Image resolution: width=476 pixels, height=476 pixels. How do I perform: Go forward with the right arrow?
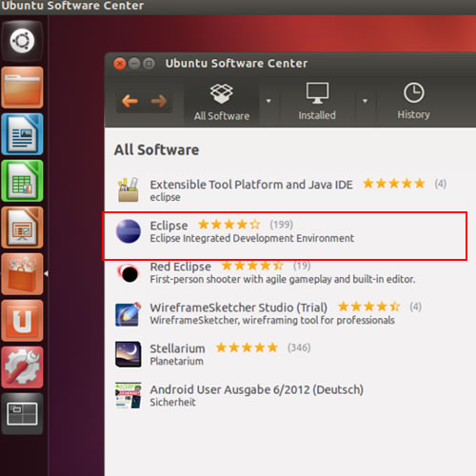point(159,101)
